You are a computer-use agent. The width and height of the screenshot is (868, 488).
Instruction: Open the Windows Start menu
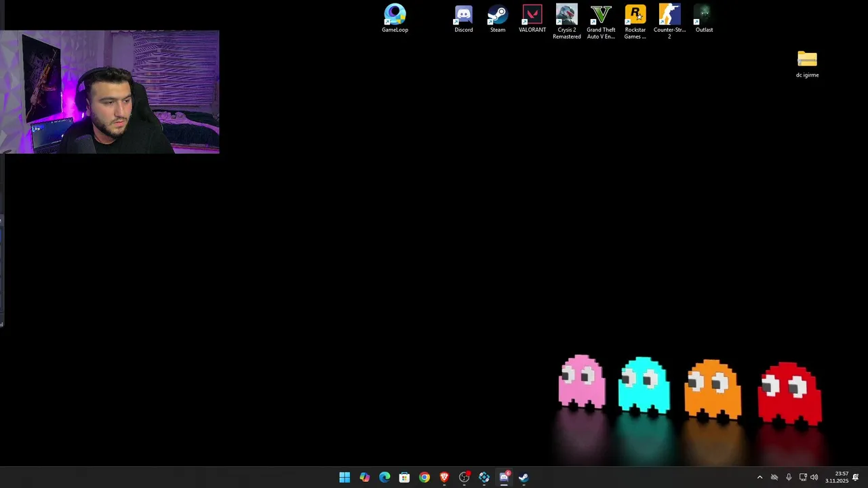344,477
